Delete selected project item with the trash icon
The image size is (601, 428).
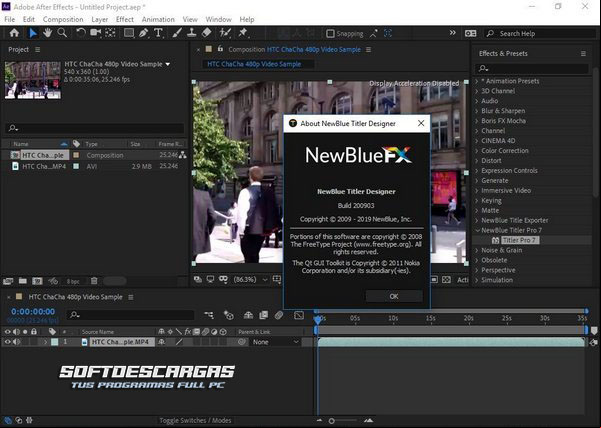(x=94, y=281)
